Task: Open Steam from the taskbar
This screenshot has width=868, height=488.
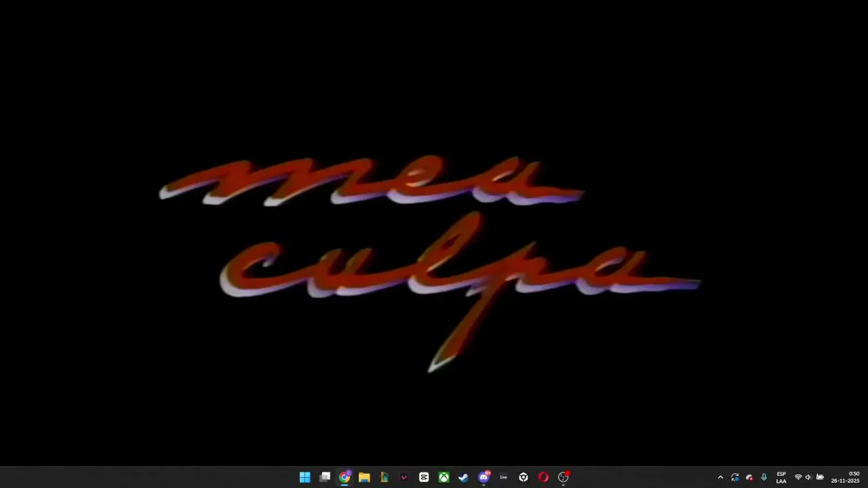Action: 463,477
